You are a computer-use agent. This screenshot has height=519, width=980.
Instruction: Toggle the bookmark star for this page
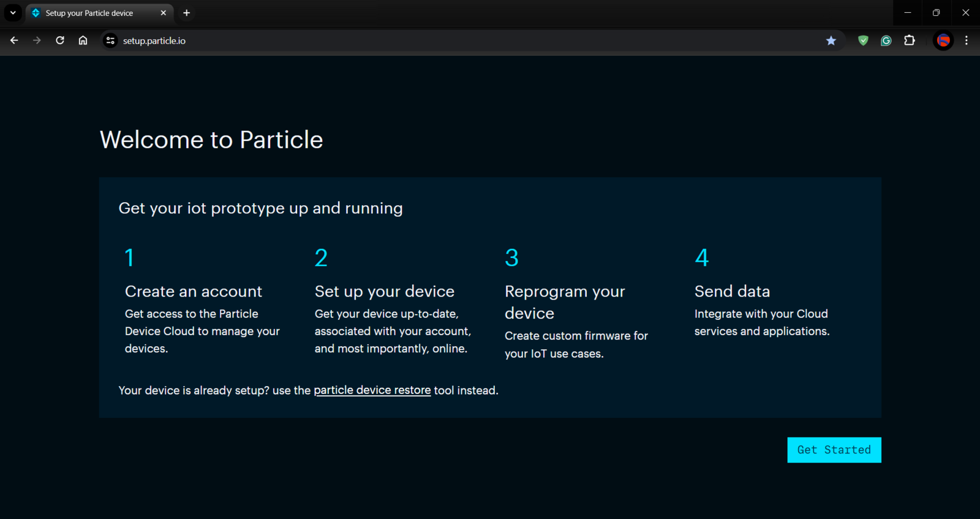coord(831,40)
